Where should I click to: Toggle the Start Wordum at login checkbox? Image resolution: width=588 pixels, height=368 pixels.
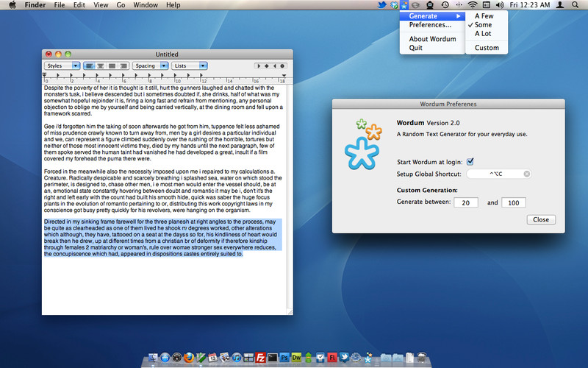click(470, 162)
